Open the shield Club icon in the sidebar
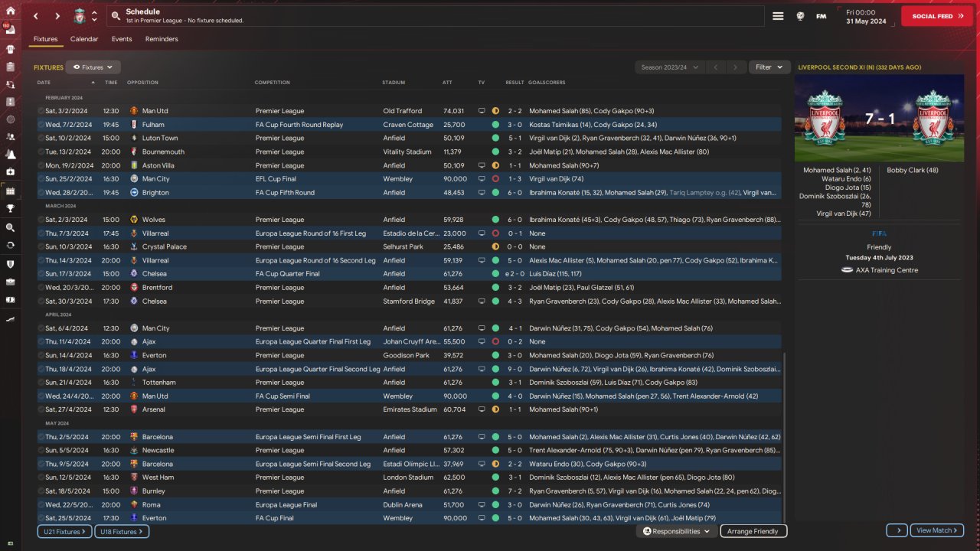Image resolution: width=980 pixels, height=551 pixels. [11, 264]
